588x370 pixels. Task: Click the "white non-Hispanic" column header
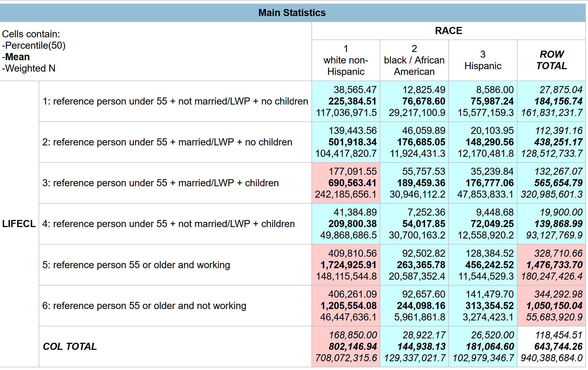[x=346, y=60]
